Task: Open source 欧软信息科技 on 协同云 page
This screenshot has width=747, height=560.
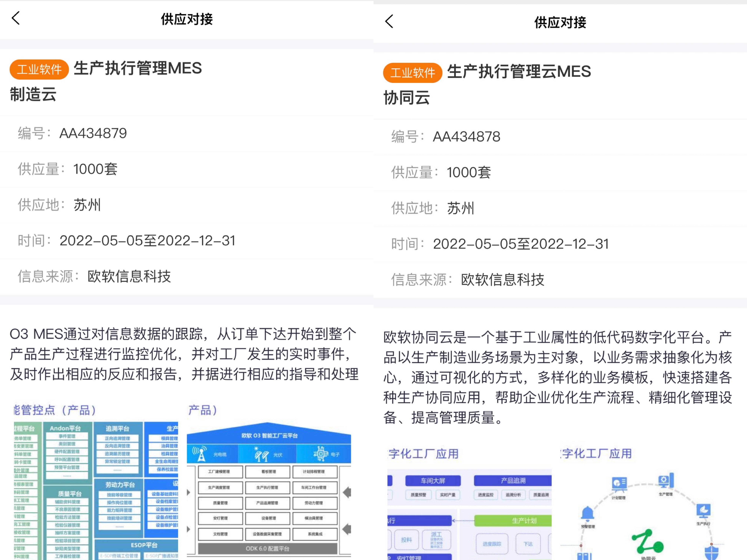Action: (502, 280)
